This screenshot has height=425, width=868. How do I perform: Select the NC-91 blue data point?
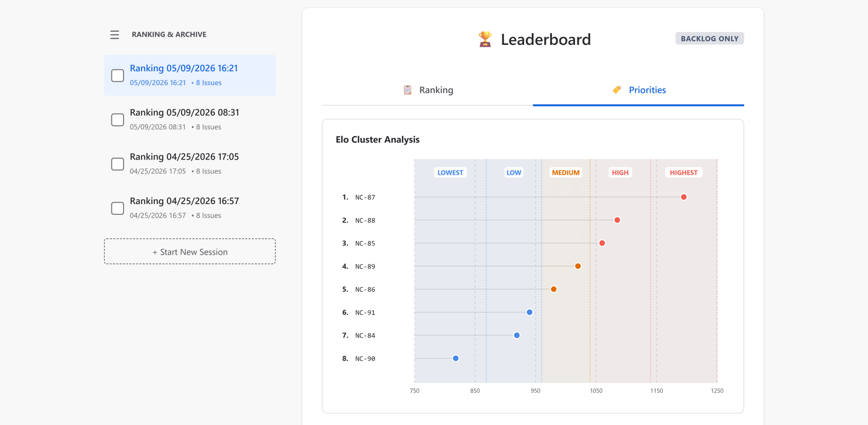(529, 312)
